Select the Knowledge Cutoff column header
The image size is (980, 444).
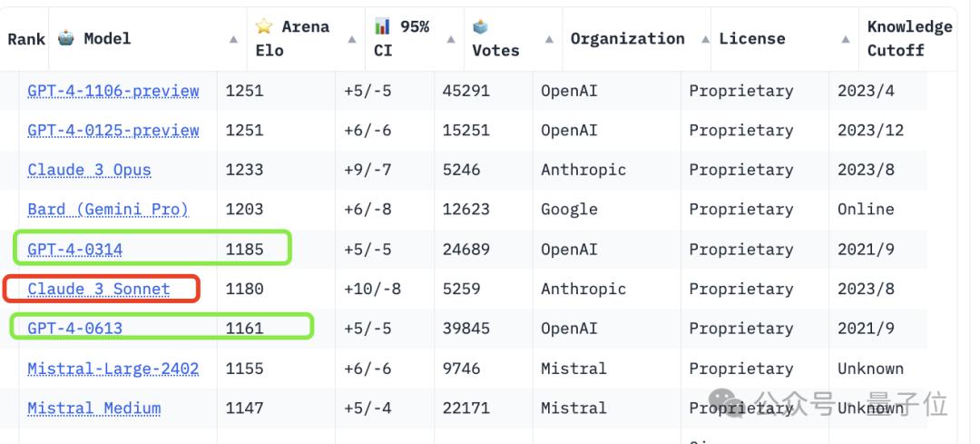pos(909,38)
